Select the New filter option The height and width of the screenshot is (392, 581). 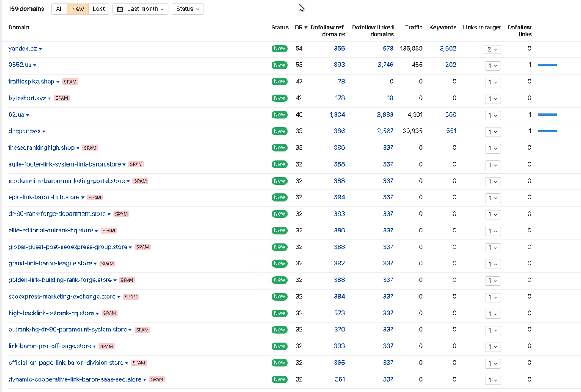[78, 9]
